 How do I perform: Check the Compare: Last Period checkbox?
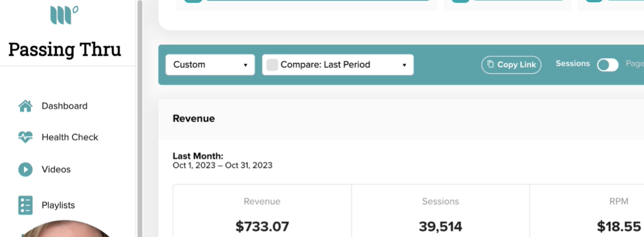pos(273,65)
